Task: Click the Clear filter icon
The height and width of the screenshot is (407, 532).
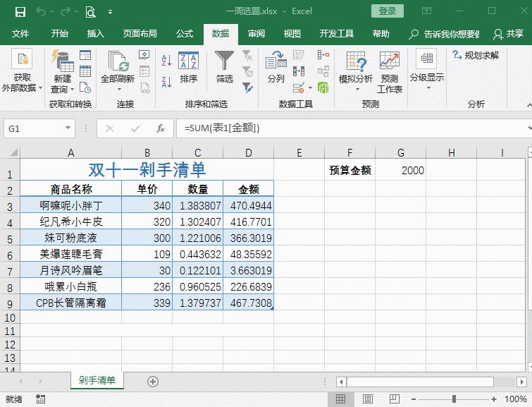Action: [x=247, y=55]
